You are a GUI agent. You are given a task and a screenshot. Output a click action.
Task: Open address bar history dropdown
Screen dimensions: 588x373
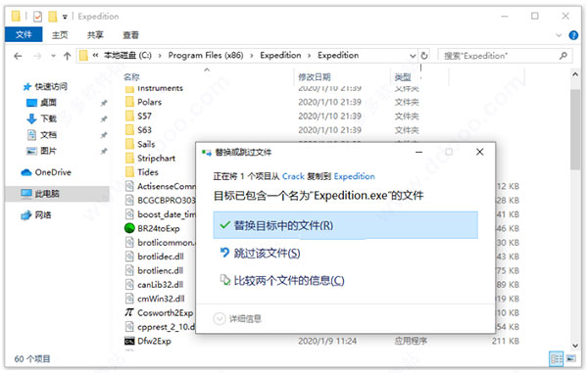(x=413, y=56)
